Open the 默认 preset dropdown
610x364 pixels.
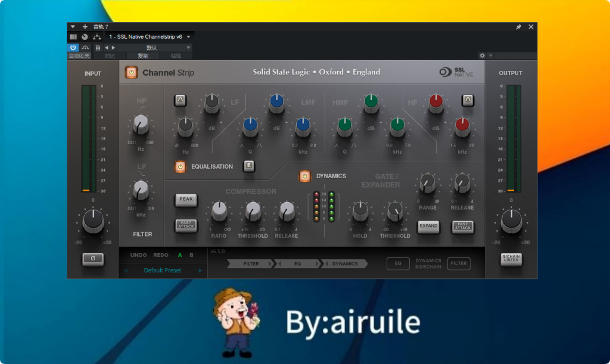click(154, 48)
